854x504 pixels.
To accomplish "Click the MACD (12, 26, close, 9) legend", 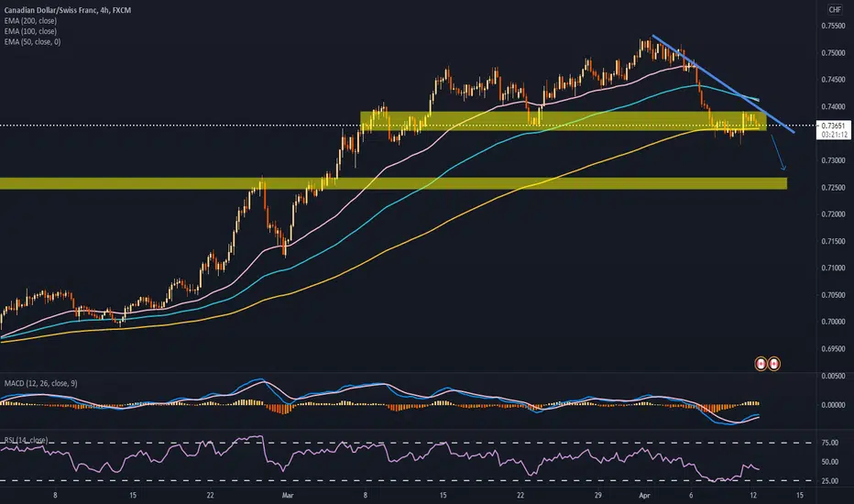I will tap(40, 383).
